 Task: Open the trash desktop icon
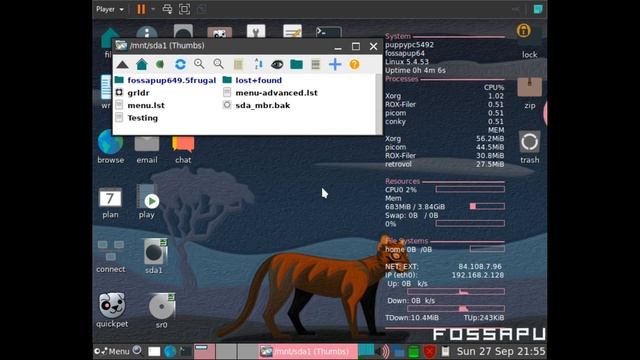[529, 147]
